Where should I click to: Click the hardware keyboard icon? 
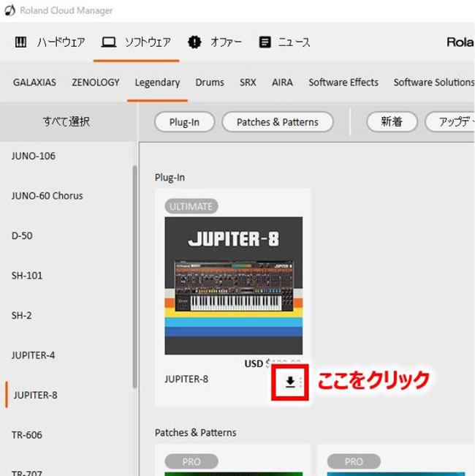[x=20, y=42]
